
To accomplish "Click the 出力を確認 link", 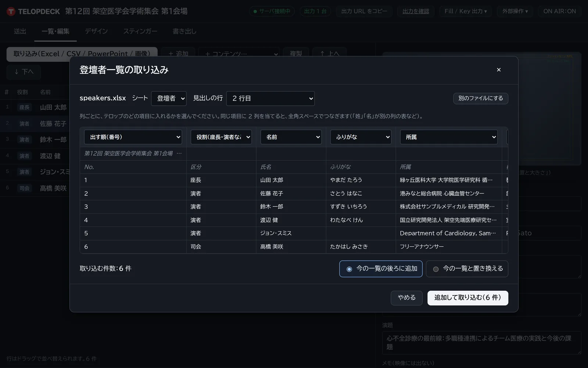I will coord(416,11).
